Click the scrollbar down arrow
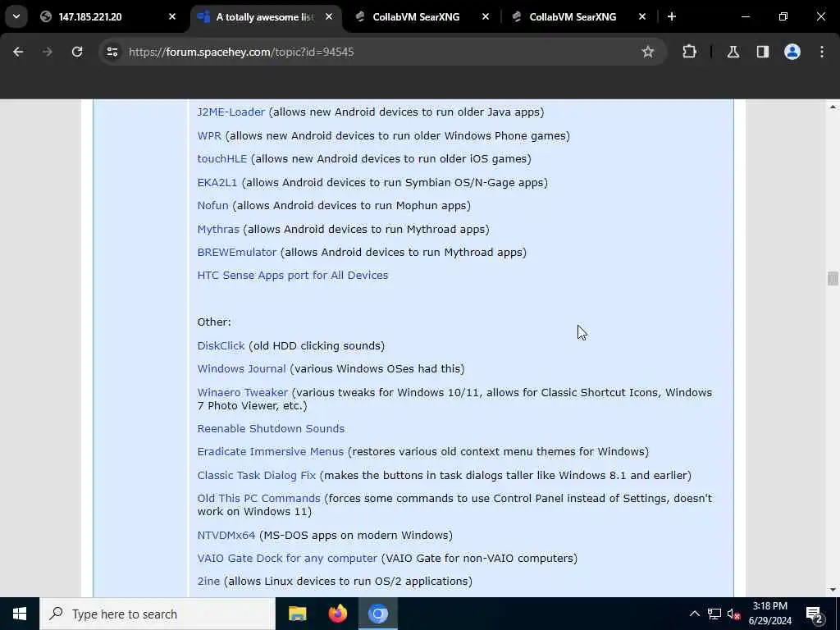The image size is (840, 630). 833,590
